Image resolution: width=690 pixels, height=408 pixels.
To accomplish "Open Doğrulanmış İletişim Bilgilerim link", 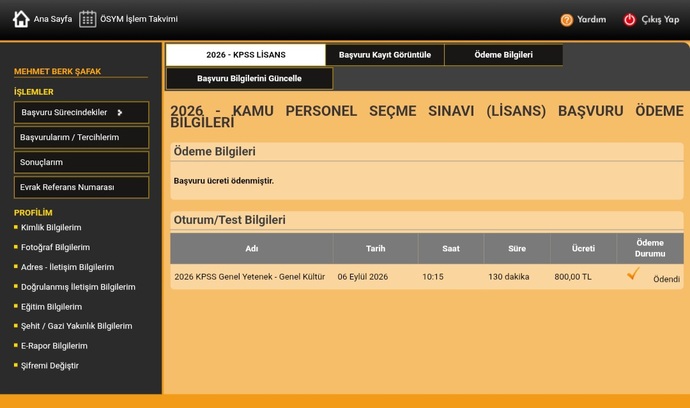I will (78, 287).
